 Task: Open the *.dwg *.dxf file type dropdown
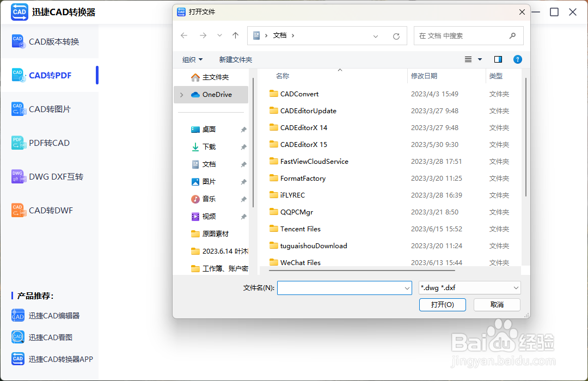coord(469,288)
